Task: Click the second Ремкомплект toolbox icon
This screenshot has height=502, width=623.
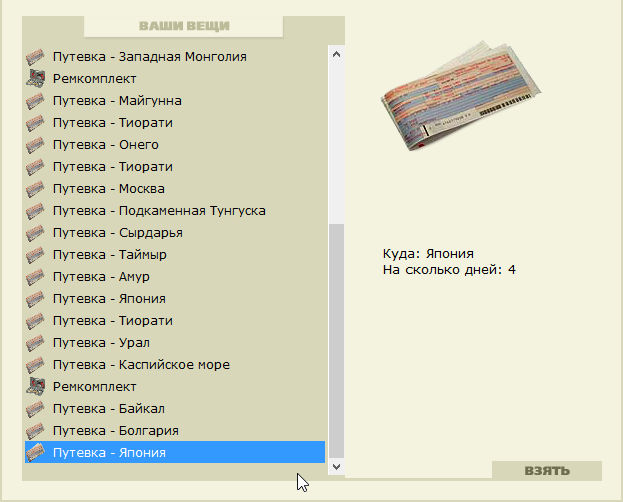Action: coord(35,386)
